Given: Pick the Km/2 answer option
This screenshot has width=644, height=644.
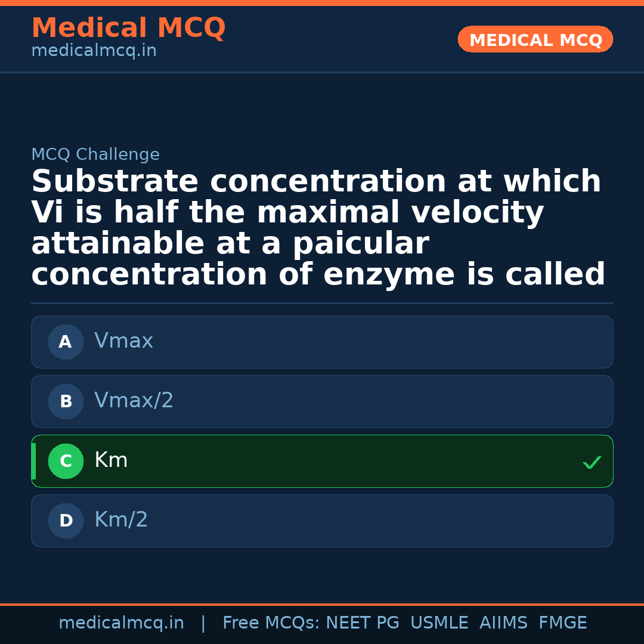Looking at the screenshot, I should (322, 521).
